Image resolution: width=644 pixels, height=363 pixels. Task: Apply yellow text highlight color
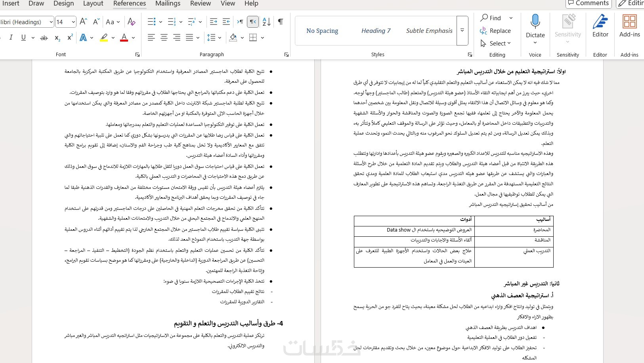coord(104,38)
